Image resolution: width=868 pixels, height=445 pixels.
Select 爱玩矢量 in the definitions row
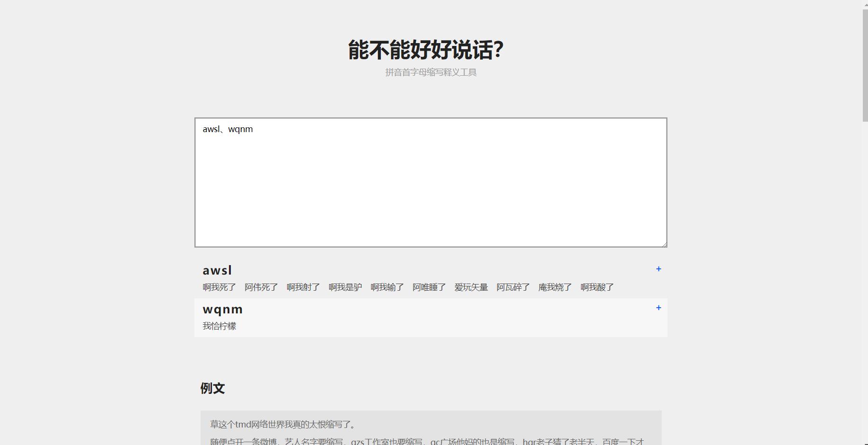pyautogui.click(x=471, y=287)
